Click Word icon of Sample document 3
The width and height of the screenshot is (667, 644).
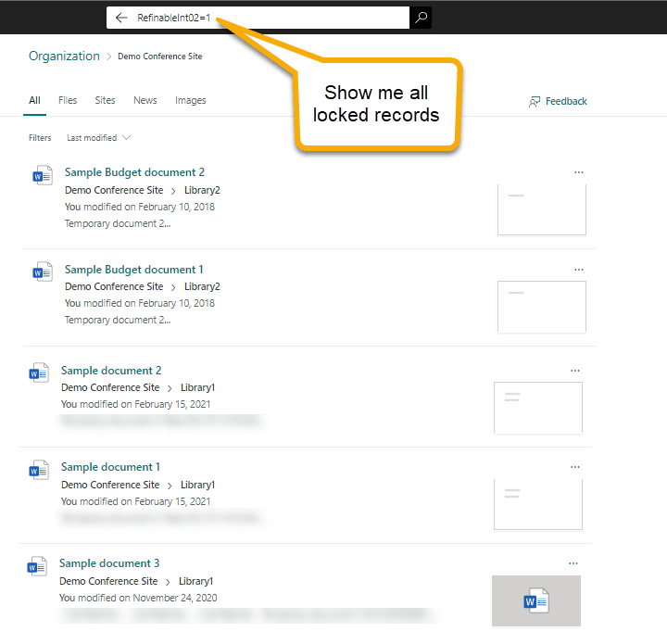[x=37, y=566]
